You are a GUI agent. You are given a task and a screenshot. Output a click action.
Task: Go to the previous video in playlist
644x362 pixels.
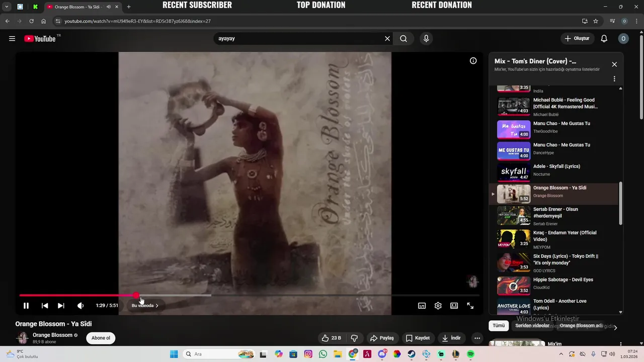45,306
